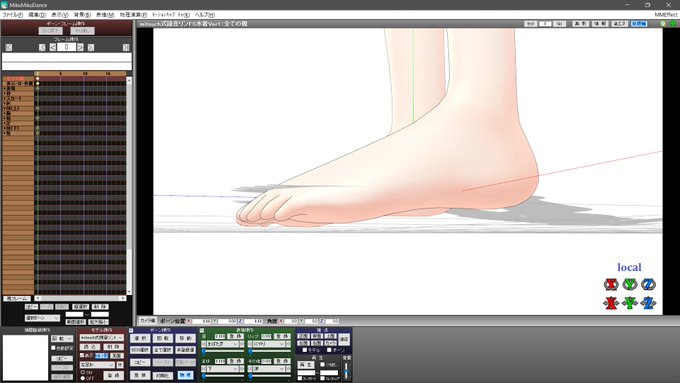The width and height of the screenshot is (680, 383).
Task: Enable the 自動設定 checkbox
Action: point(53,348)
